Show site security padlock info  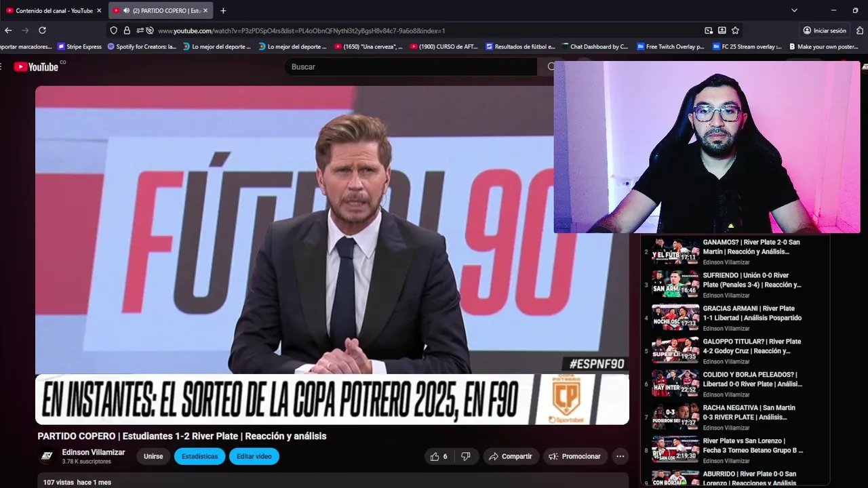point(127,30)
